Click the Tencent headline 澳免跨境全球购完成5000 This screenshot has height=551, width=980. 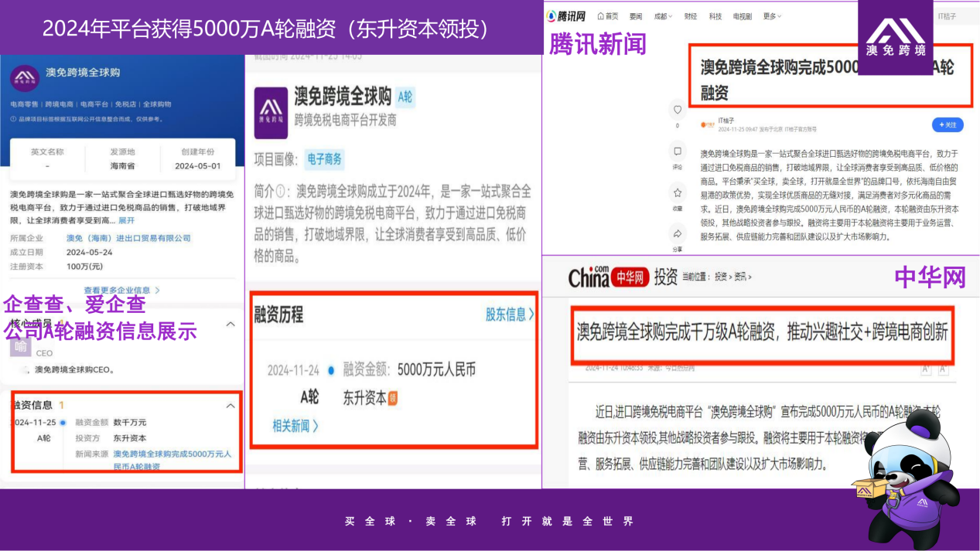(x=828, y=80)
